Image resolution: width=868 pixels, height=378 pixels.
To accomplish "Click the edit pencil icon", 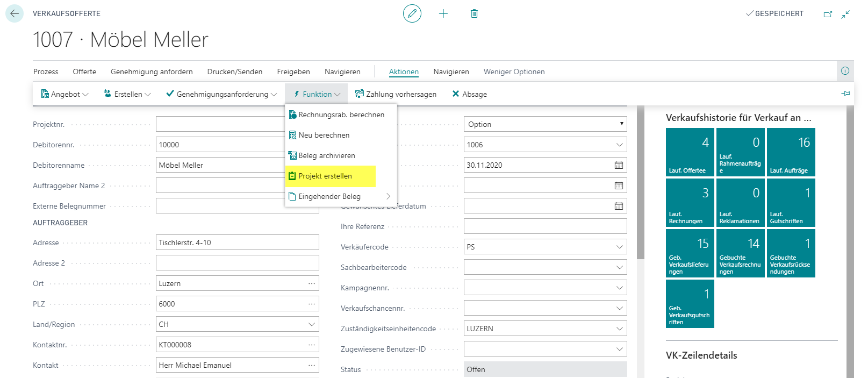I will coord(412,13).
